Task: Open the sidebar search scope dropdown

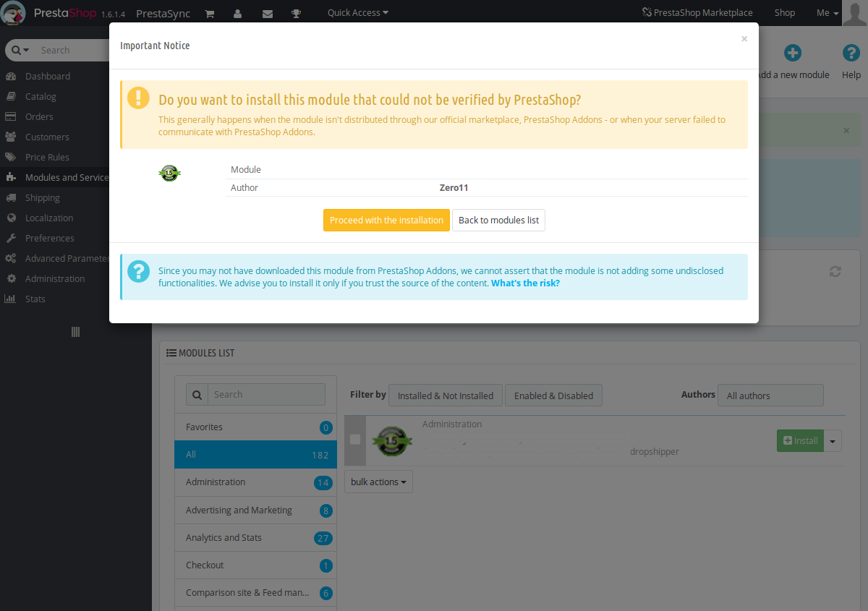Action: (x=20, y=50)
